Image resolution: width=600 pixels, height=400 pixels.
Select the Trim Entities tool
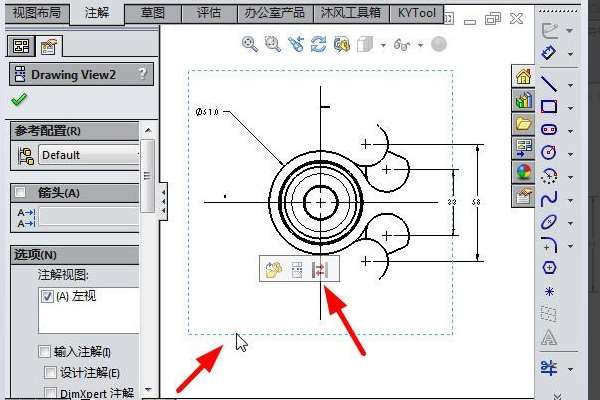[x=549, y=368]
